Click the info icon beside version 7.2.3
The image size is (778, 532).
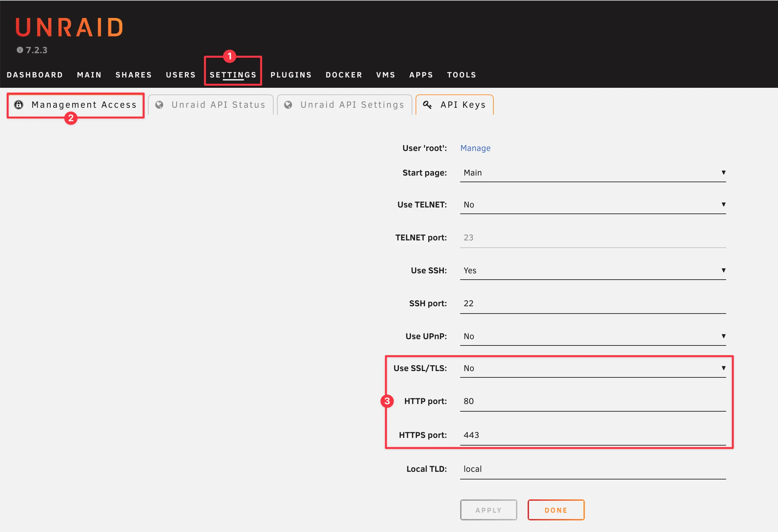point(20,50)
